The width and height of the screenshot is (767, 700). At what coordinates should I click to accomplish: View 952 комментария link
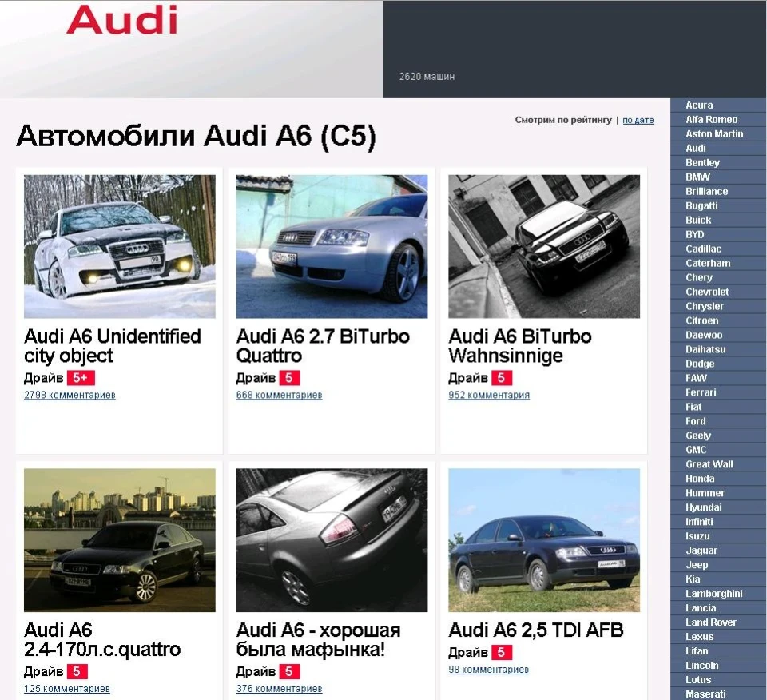tap(489, 395)
